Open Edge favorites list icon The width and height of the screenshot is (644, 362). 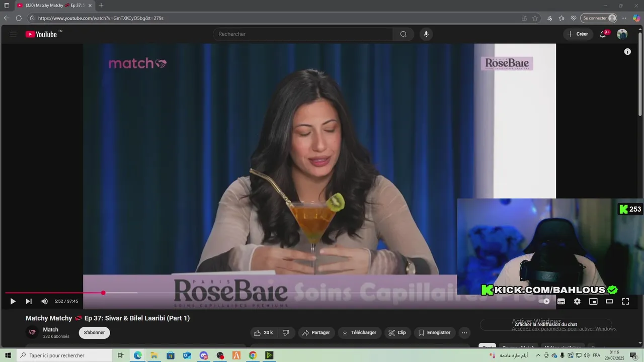561,18
